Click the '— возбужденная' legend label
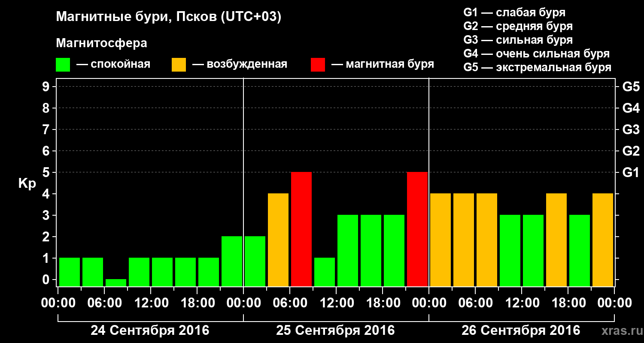 (x=240, y=64)
